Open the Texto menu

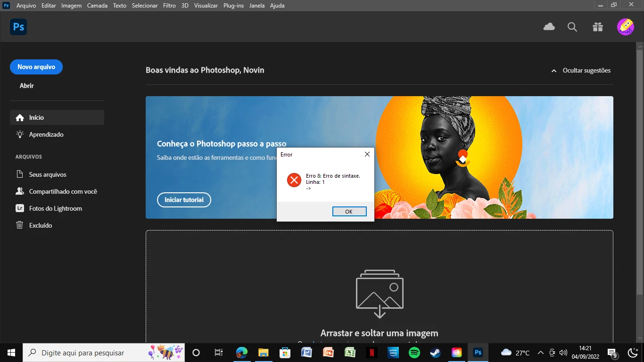click(120, 6)
